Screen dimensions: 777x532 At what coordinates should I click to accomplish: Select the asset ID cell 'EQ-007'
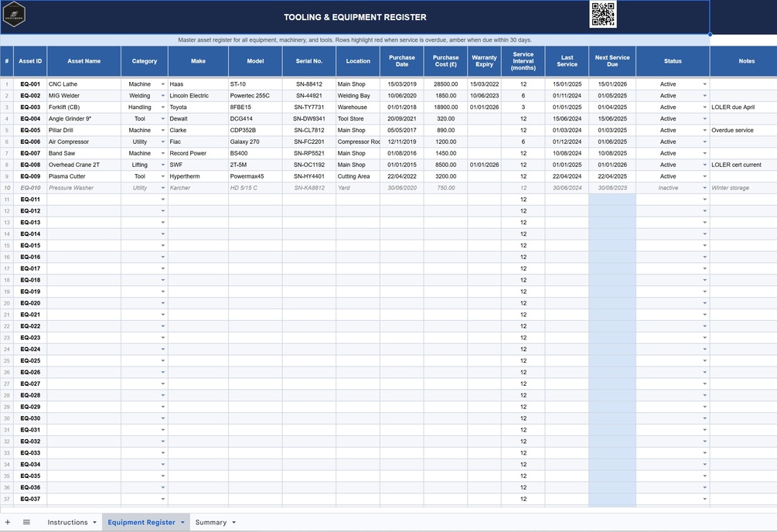pyautogui.click(x=30, y=153)
